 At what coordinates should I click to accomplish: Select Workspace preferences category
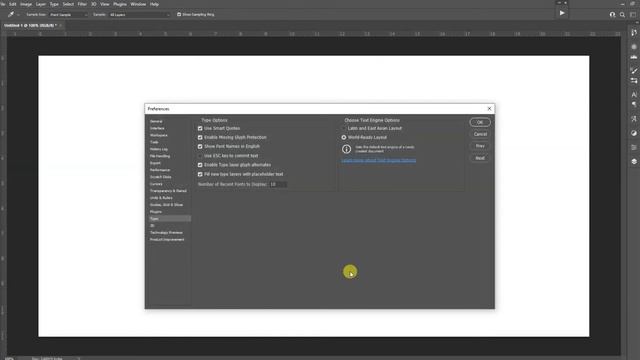(x=159, y=135)
